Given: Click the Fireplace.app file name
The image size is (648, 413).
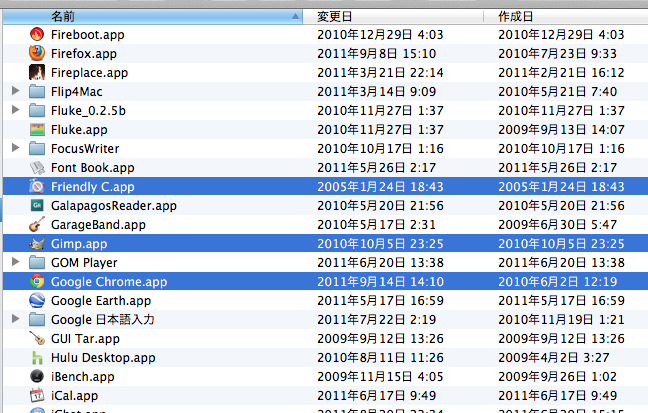Looking at the screenshot, I should pos(89,73).
